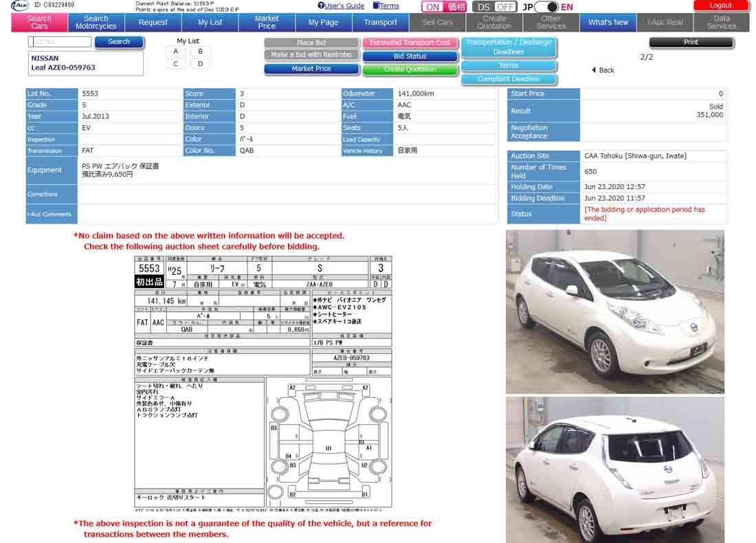The image size is (756, 543).
Task: Click the '2/2' page indicator
Action: [647, 57]
